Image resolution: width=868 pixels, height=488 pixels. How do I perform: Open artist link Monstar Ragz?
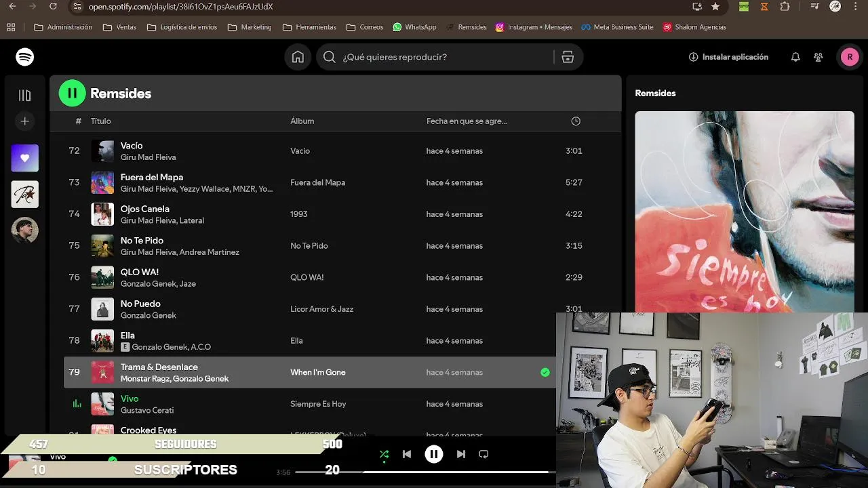(x=145, y=379)
